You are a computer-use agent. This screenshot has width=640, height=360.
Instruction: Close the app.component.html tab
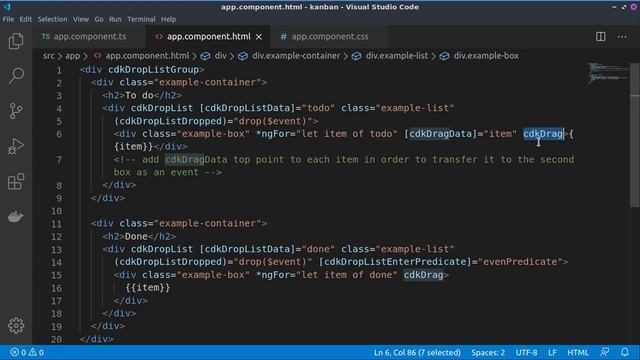tap(259, 37)
